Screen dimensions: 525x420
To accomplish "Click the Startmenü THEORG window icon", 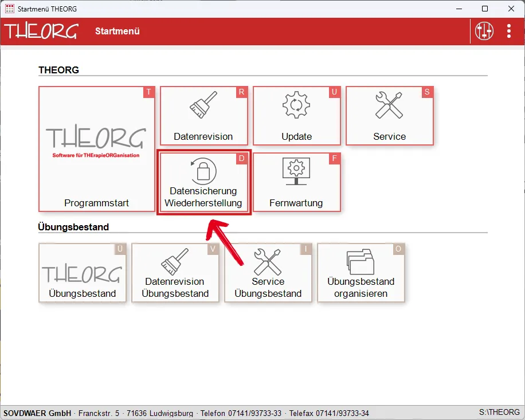I will pyautogui.click(x=10, y=9).
